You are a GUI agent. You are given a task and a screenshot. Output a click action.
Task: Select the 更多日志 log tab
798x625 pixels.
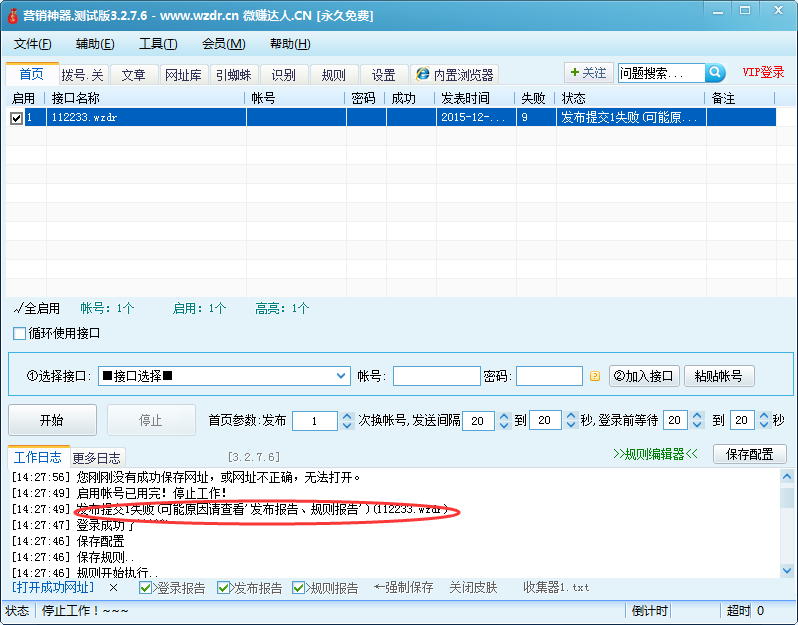point(97,458)
